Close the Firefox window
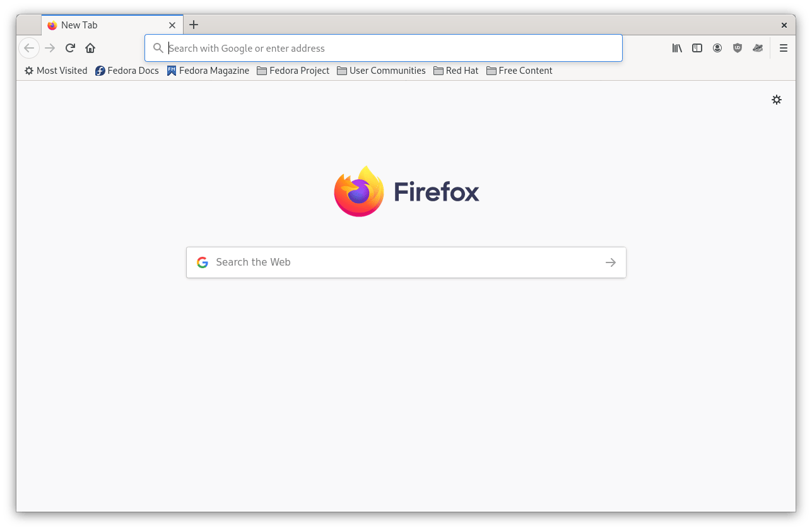This screenshot has width=812, height=530. [x=784, y=25]
